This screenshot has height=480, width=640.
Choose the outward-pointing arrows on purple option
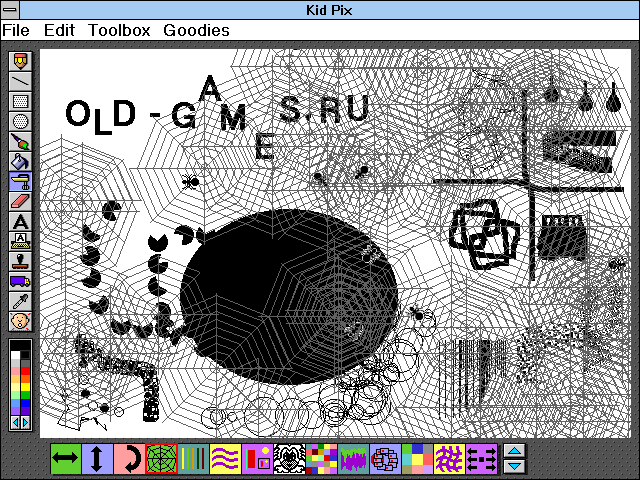point(481,459)
